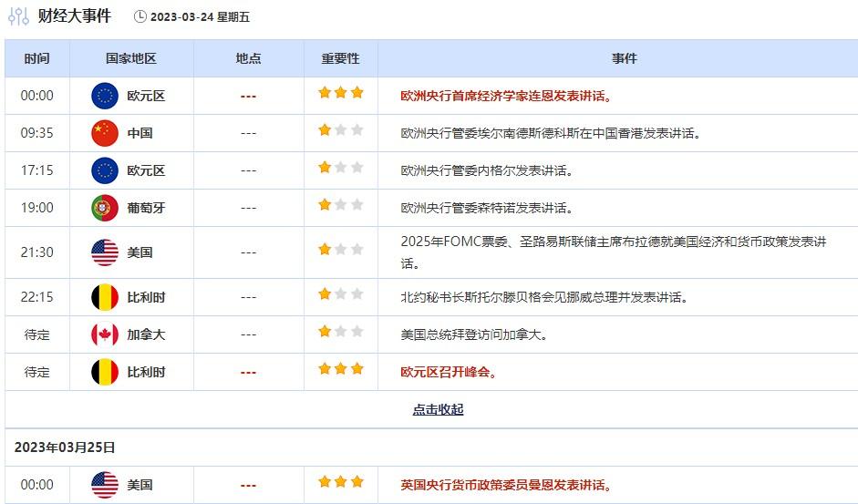Screen dimensions: 858x504
Task: Click time cell 21:30
Action: point(37,252)
